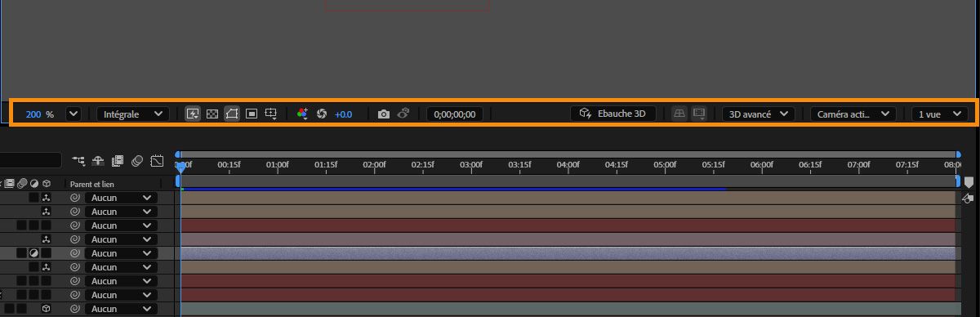Click the 0;00;00;00 preview timecode
This screenshot has height=317, width=980.
456,114
